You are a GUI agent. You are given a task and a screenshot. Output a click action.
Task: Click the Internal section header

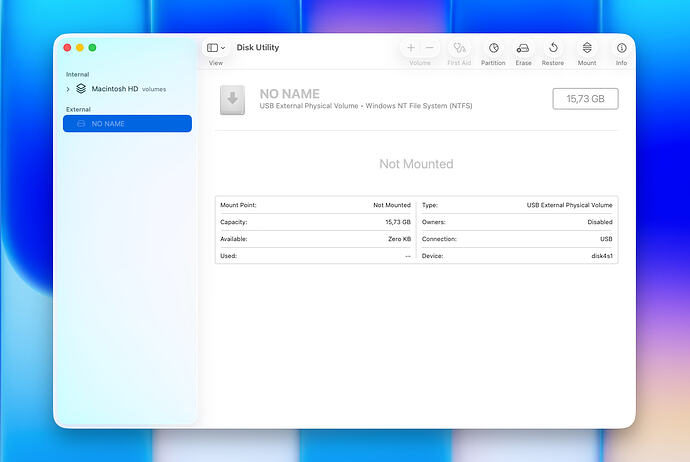pyautogui.click(x=77, y=74)
